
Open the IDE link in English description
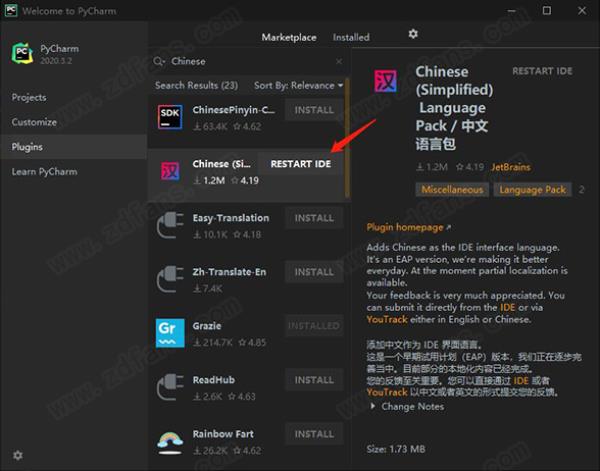coord(507,308)
